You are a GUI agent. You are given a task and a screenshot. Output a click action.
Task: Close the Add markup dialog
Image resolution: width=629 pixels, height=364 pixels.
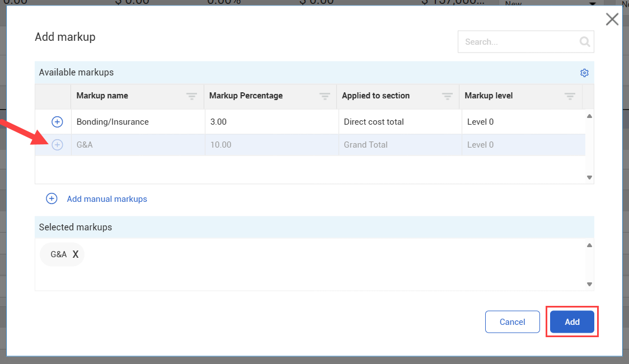612,20
